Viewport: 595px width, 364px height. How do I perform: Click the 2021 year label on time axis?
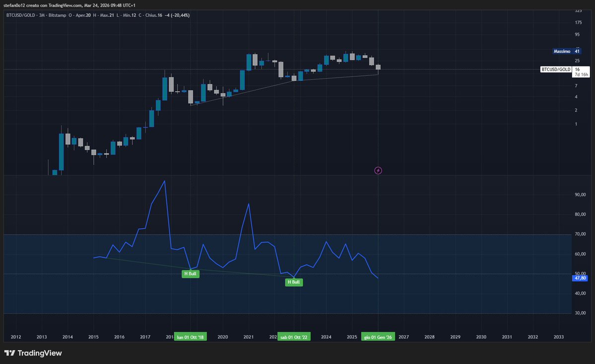click(x=249, y=337)
